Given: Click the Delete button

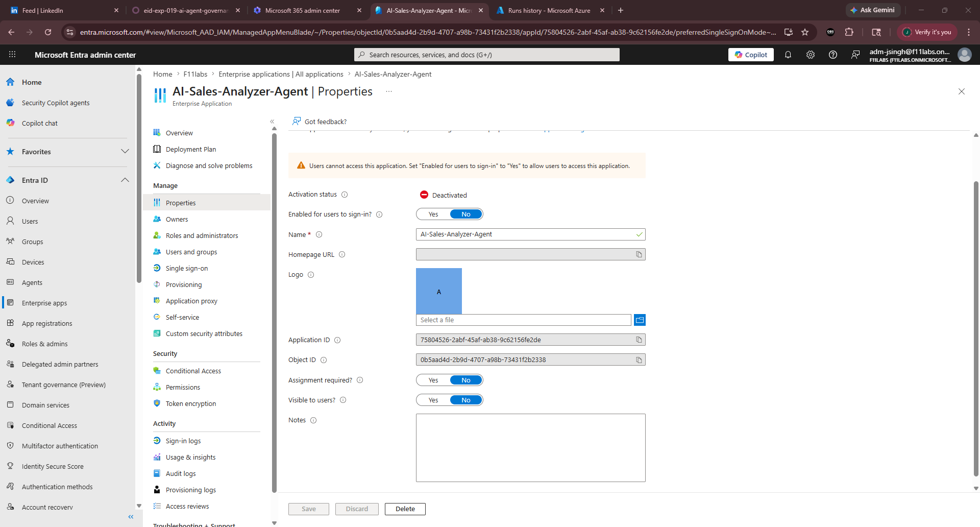Looking at the screenshot, I should pyautogui.click(x=405, y=509).
